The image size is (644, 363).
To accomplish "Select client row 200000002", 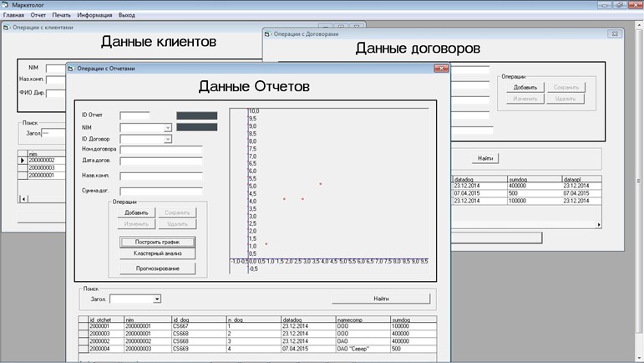I will point(42,161).
